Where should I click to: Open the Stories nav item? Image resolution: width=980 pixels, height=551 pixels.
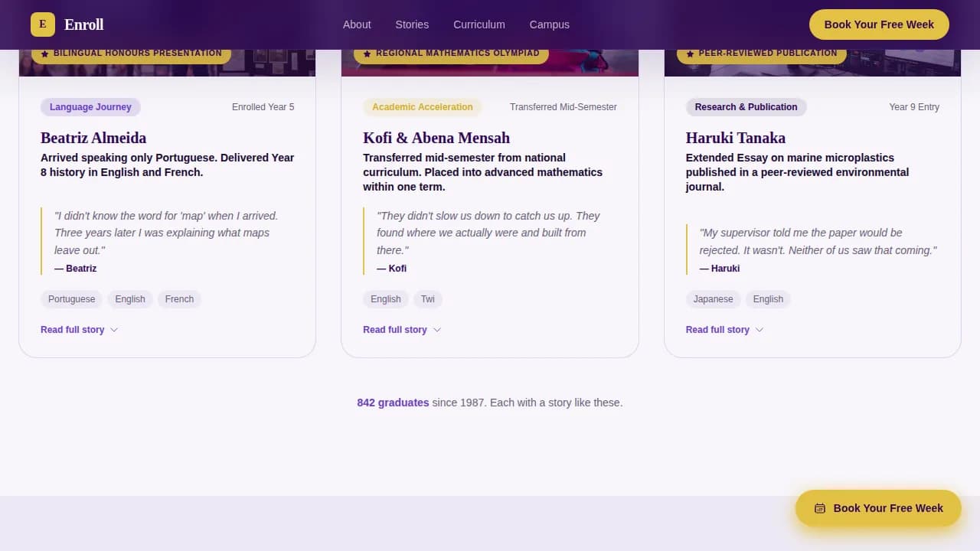click(x=412, y=24)
